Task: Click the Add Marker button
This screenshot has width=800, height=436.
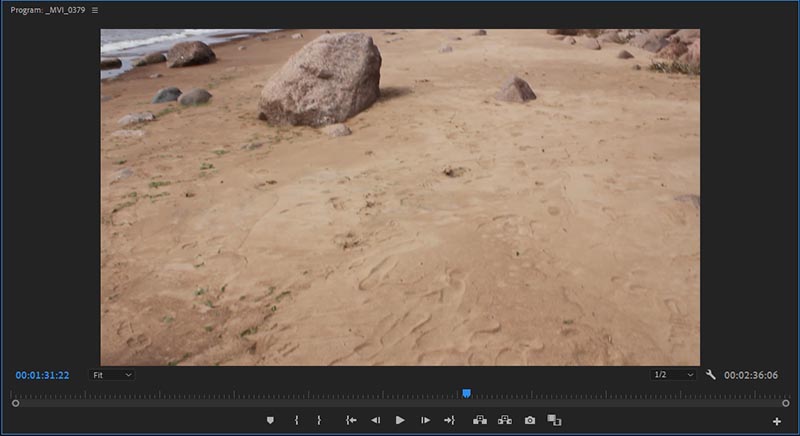Action: [270, 420]
